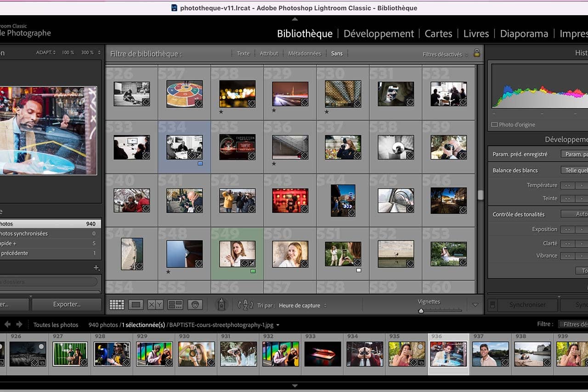The image size is (588, 392).
Task: Open the Param. préd. enregistré dropdown
Action: tap(574, 154)
